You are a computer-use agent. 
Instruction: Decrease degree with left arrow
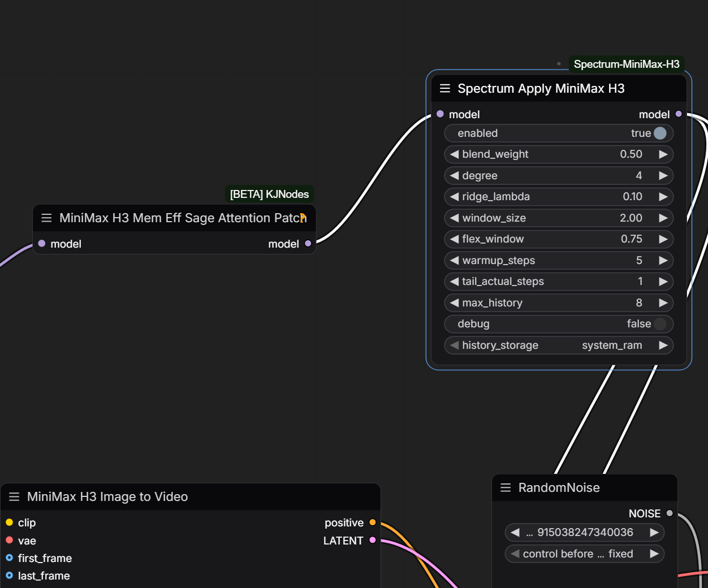pos(454,175)
